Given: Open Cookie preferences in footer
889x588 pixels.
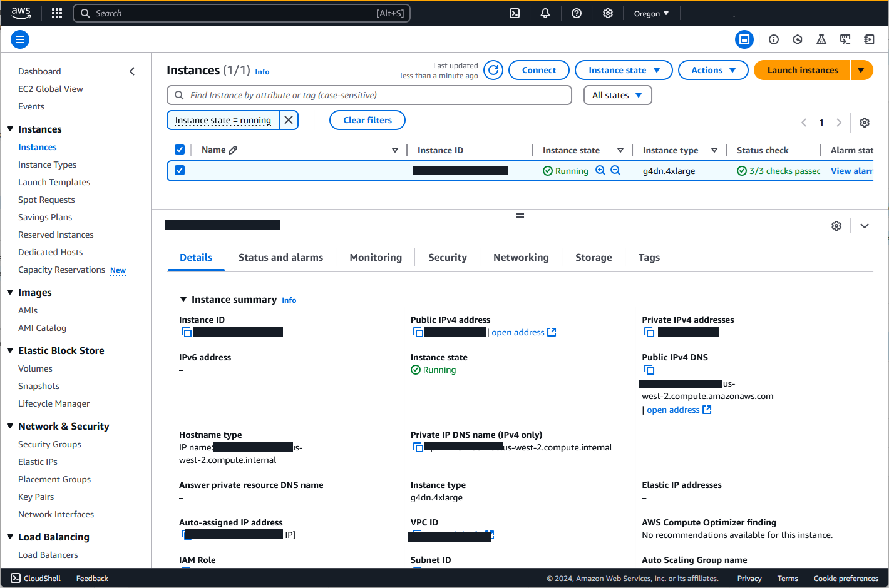Looking at the screenshot, I should pos(846,579).
